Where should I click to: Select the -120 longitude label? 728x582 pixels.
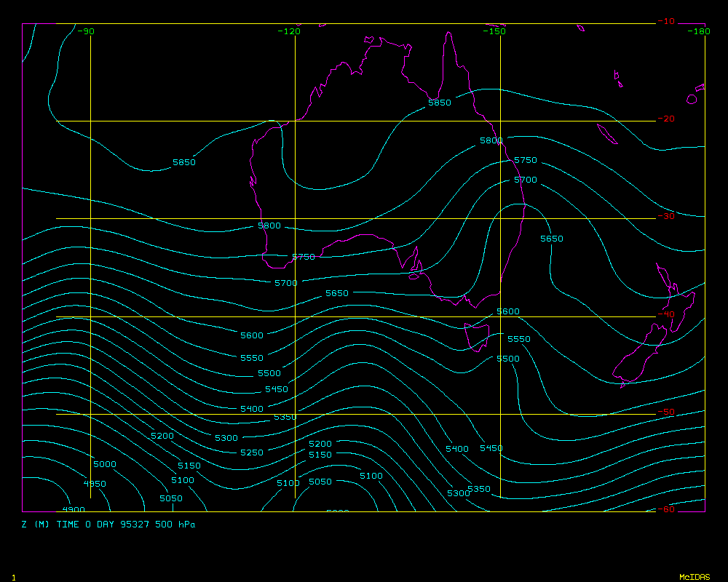point(289,31)
